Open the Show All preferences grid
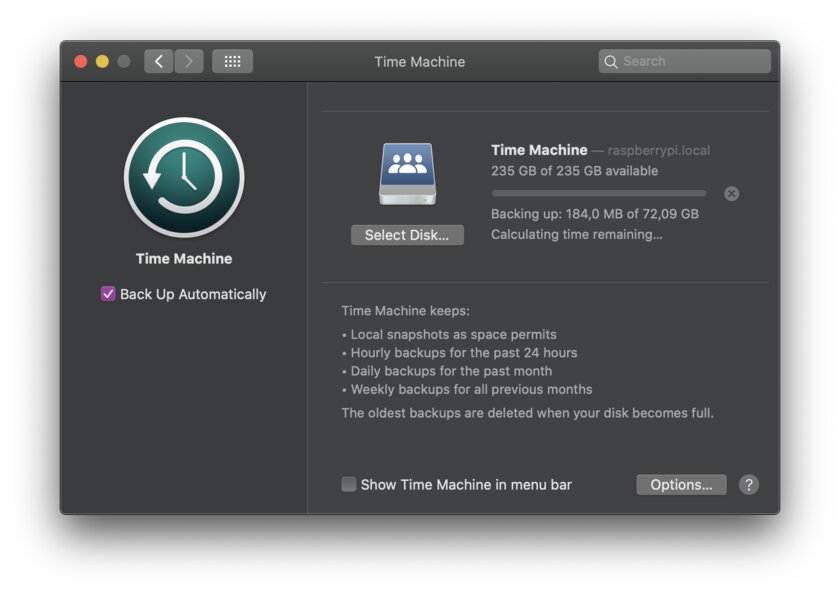This screenshot has width=840, height=594. (232, 61)
